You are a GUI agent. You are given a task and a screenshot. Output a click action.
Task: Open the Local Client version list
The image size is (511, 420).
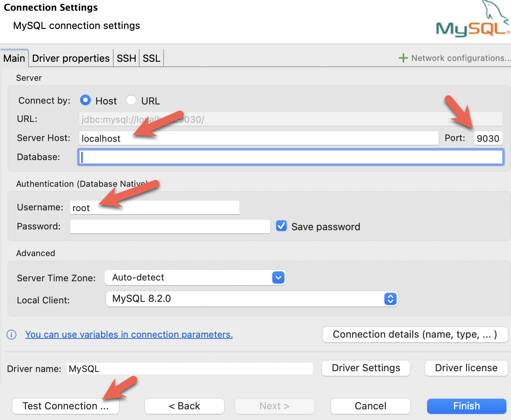252,299
